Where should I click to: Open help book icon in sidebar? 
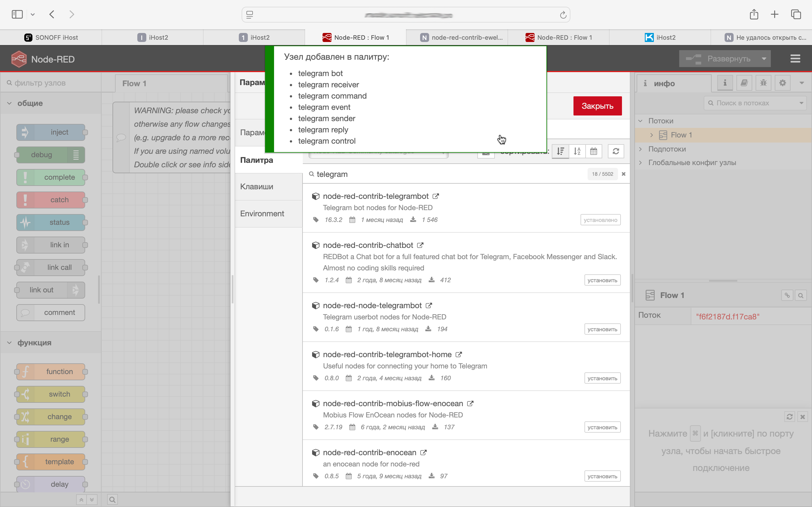[x=744, y=83]
